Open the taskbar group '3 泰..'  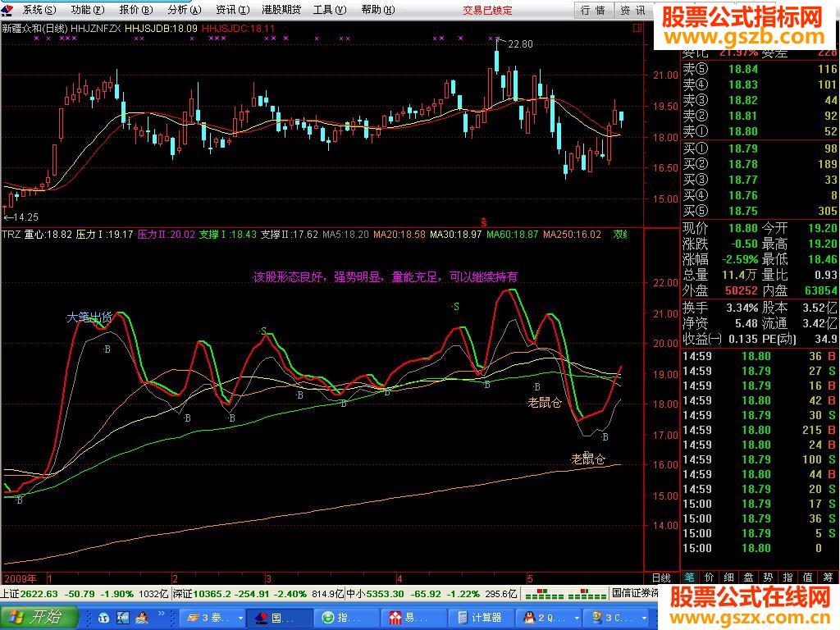(x=212, y=618)
